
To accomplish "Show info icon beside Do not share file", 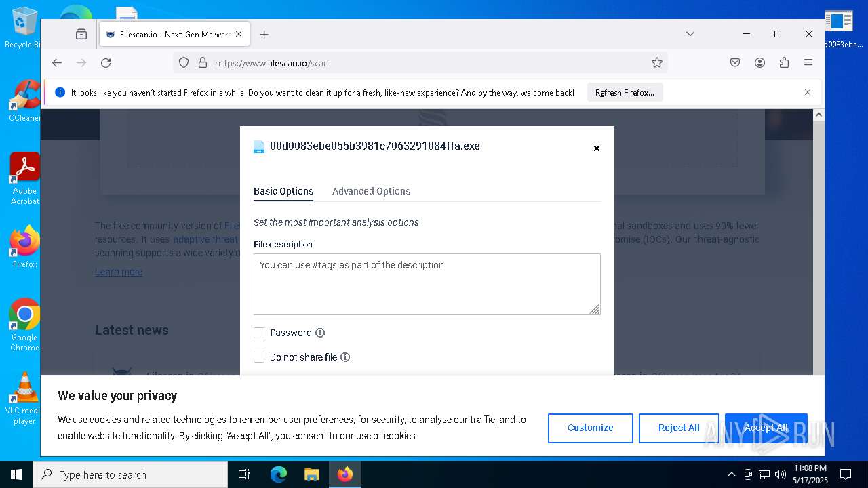I will coord(345,357).
